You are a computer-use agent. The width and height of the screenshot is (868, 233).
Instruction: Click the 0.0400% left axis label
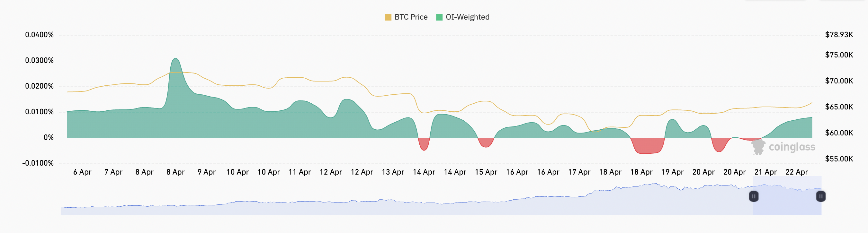click(39, 35)
